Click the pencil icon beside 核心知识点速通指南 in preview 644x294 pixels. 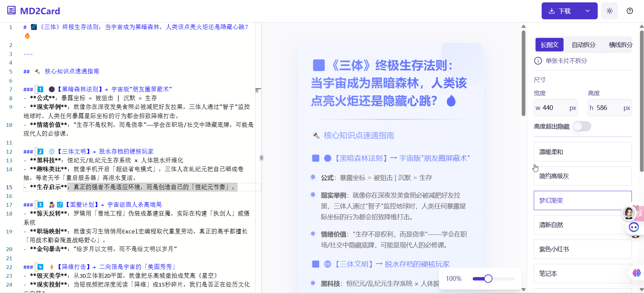pos(316,135)
